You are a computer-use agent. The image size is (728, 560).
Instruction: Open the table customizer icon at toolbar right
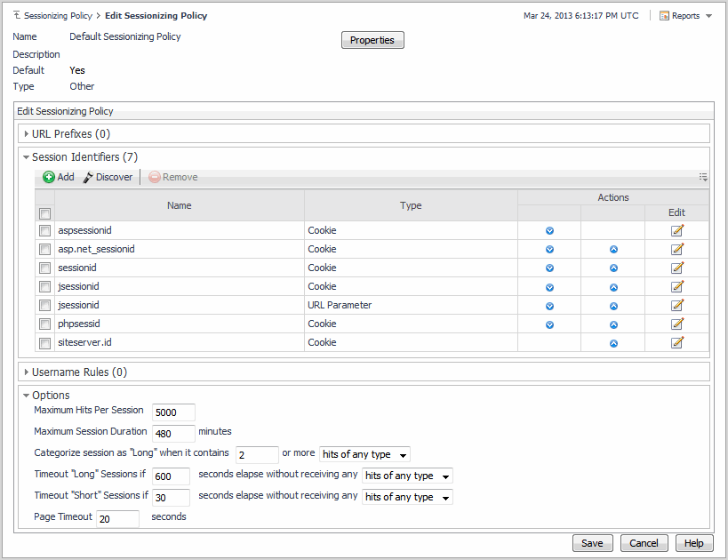tap(703, 177)
